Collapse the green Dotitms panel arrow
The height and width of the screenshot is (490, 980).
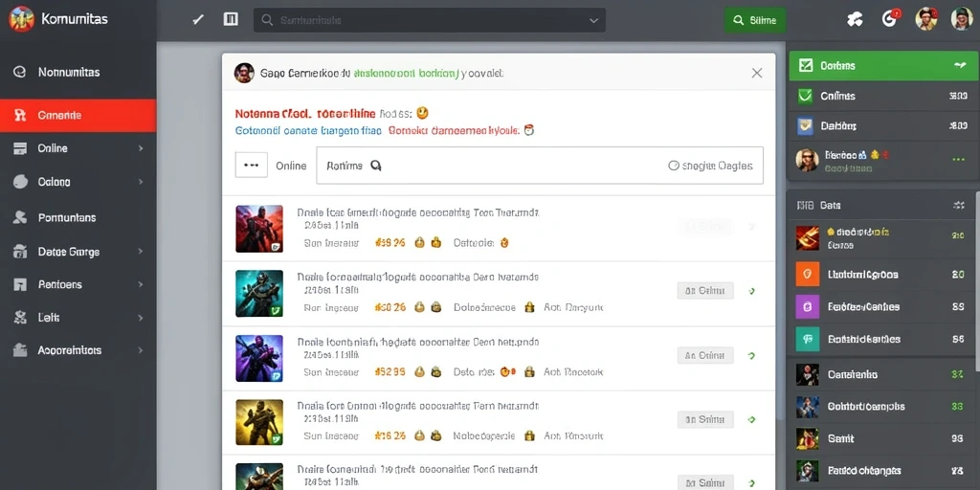(x=959, y=65)
